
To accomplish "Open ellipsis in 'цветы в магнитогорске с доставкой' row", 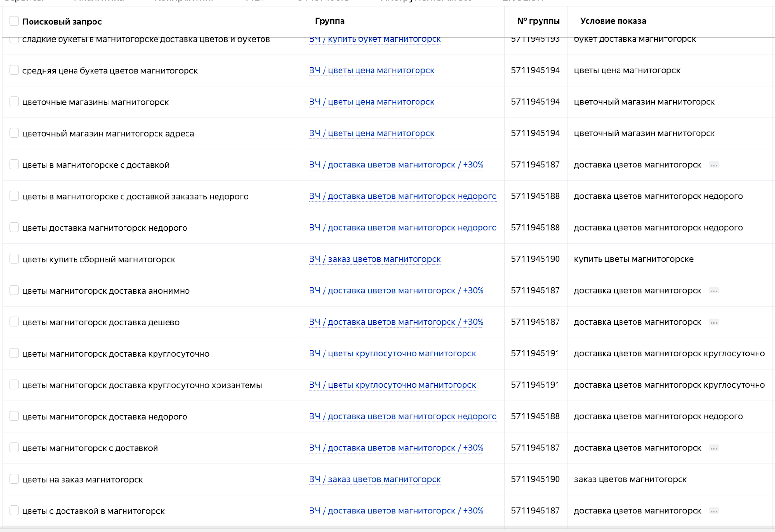I will 713,165.
